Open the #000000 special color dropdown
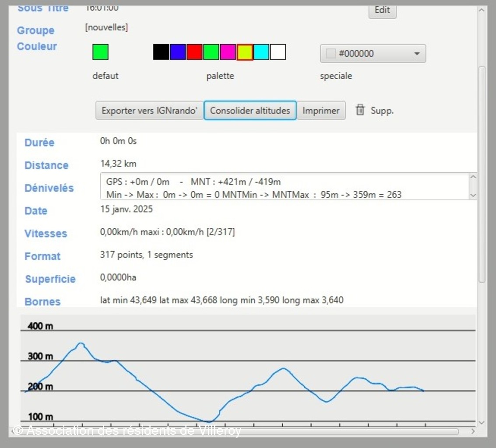Image resolution: width=496 pixels, height=448 pixels. click(373, 54)
